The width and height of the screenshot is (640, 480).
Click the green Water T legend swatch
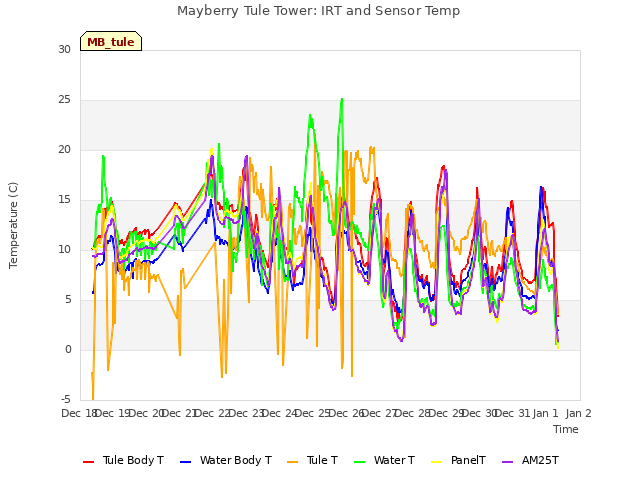click(x=360, y=462)
